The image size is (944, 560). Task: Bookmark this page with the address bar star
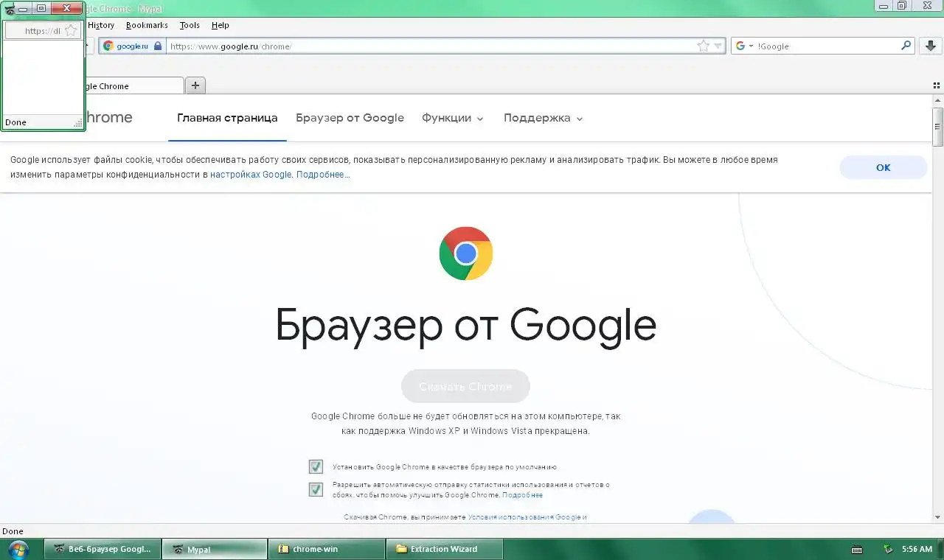tap(704, 46)
